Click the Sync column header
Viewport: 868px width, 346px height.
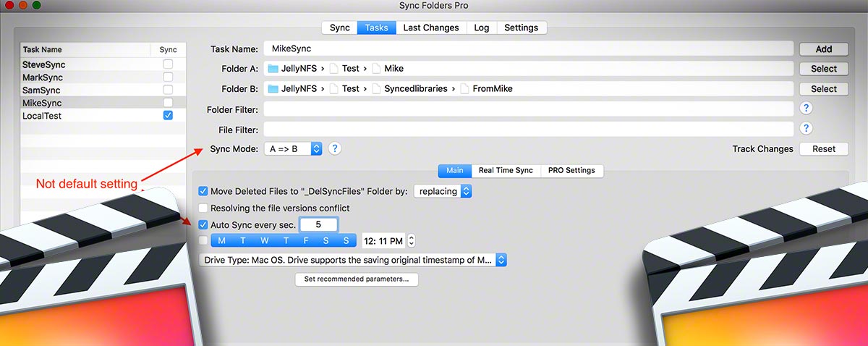point(168,50)
